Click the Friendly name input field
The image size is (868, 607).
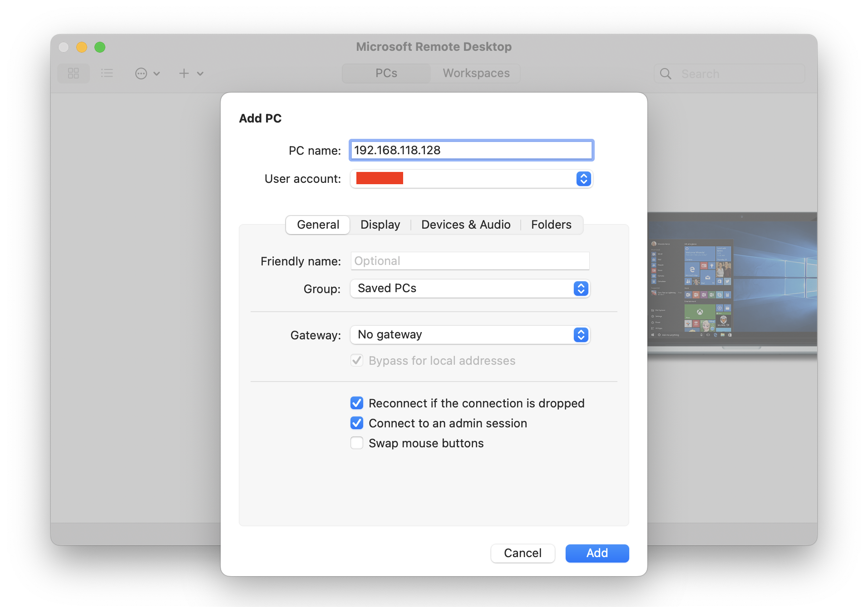[x=470, y=261]
